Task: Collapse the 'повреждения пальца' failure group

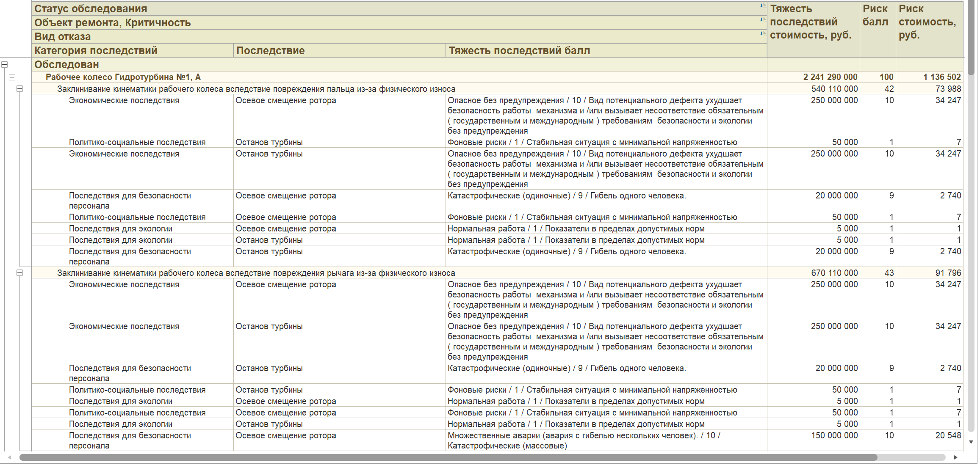Action: pyautogui.click(x=19, y=89)
